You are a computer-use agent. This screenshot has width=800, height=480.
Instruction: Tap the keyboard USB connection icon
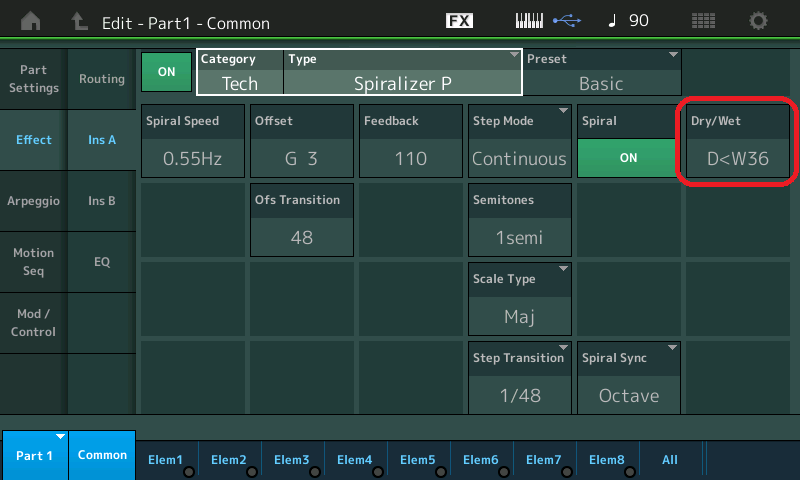[x=546, y=21]
